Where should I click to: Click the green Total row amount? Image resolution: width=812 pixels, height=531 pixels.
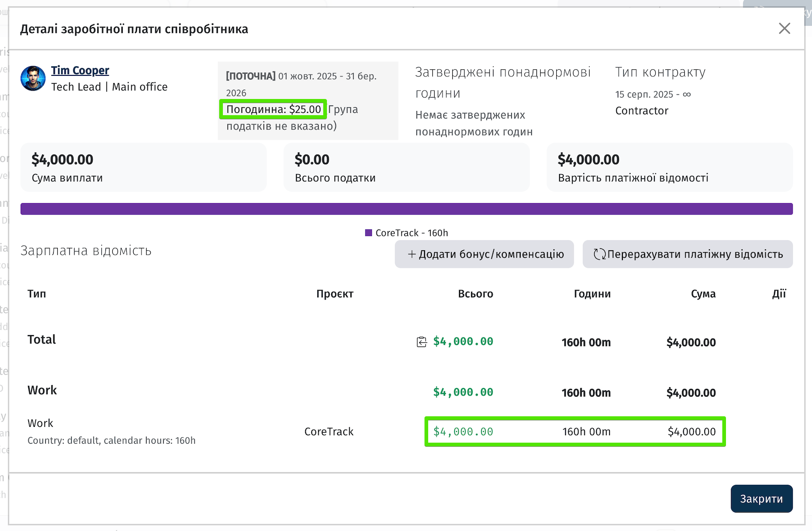coord(463,342)
